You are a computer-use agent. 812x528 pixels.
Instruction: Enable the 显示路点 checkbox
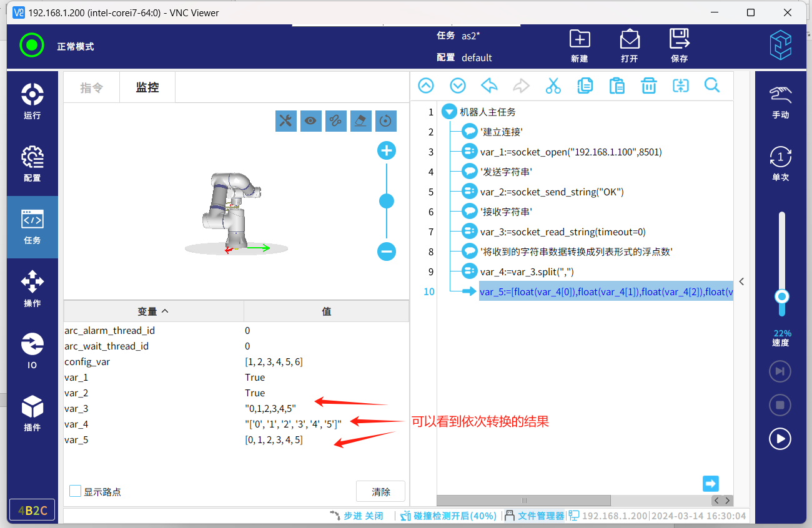tap(76, 491)
